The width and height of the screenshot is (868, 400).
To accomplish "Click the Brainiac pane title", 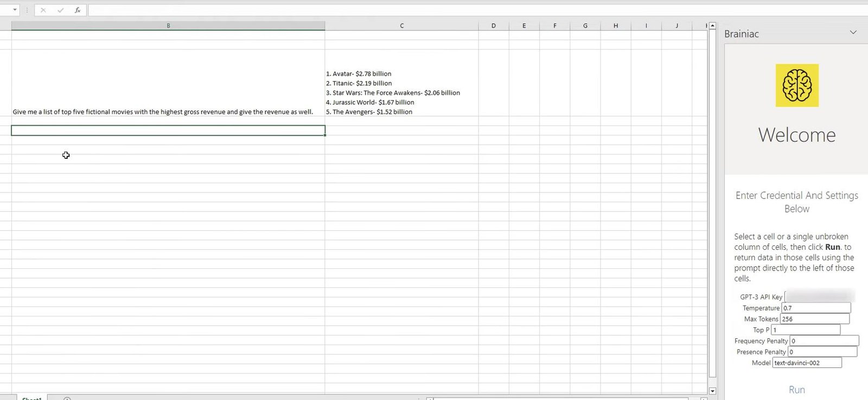I will (x=742, y=34).
